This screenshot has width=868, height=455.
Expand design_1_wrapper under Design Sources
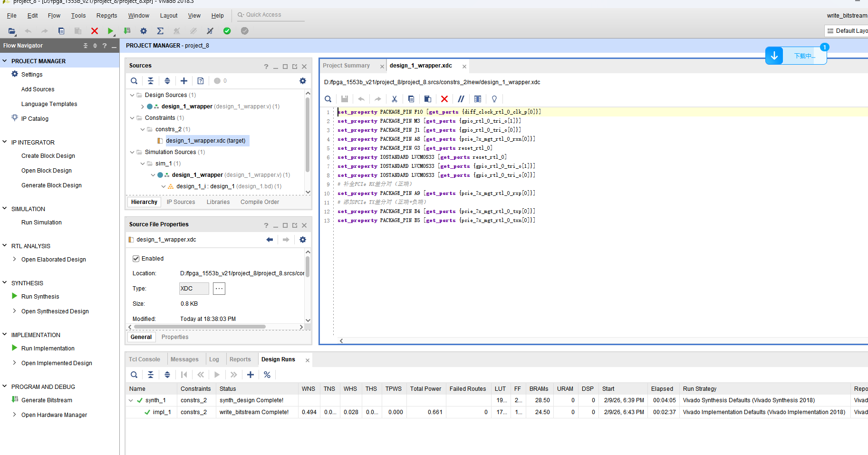[142, 106]
